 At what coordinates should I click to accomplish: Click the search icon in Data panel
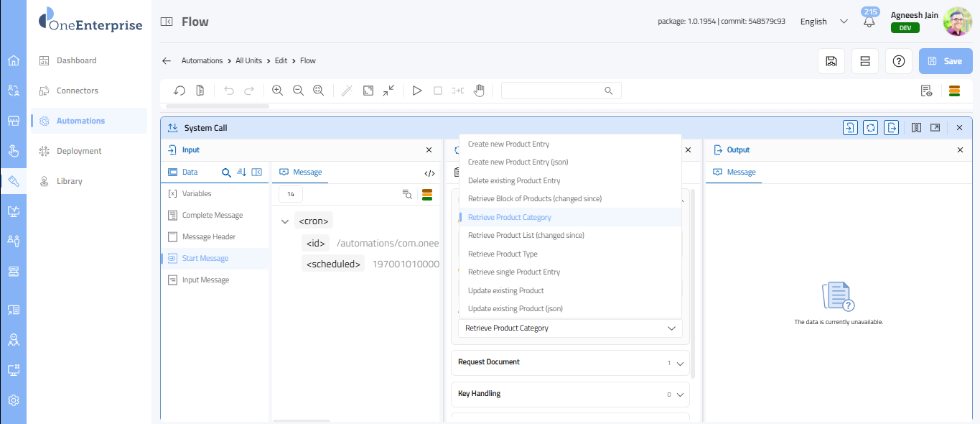[x=226, y=172]
